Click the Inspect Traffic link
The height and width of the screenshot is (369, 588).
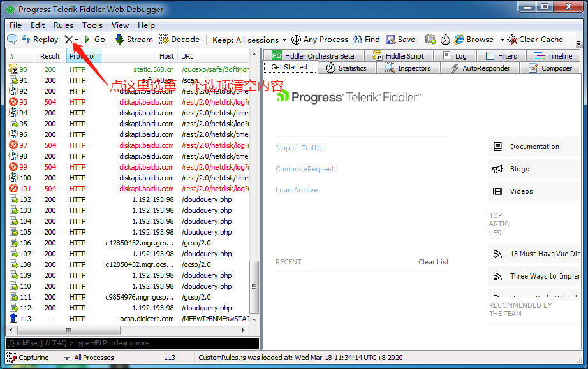point(298,148)
